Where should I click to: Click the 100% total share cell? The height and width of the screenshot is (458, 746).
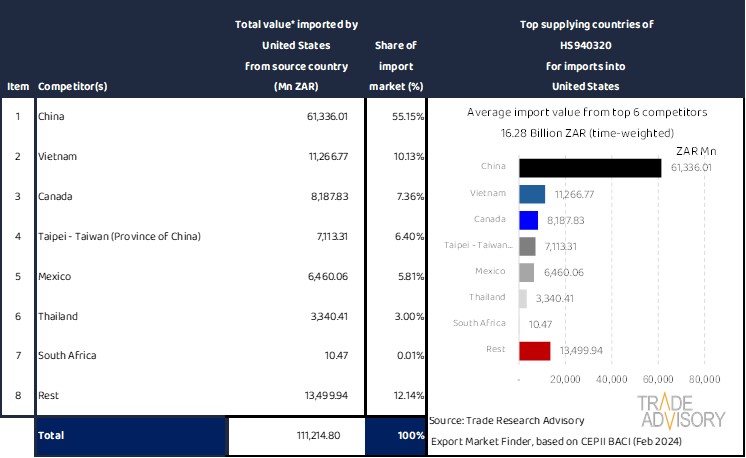click(x=396, y=437)
